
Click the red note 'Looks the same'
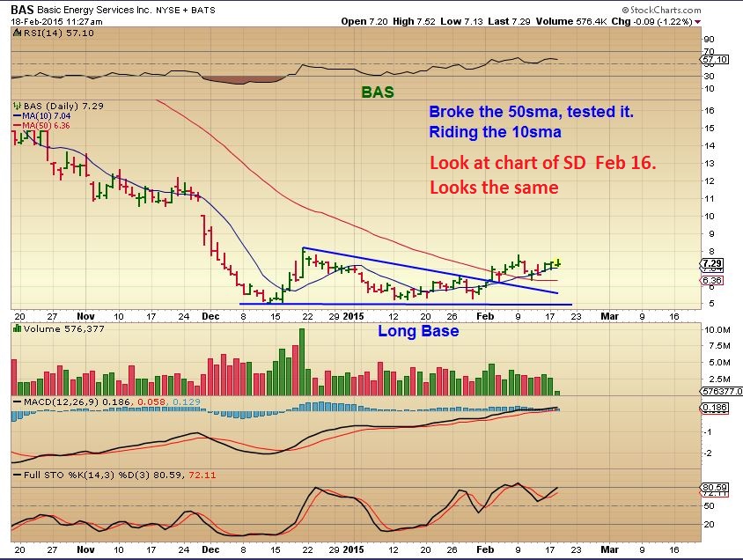pyautogui.click(x=494, y=188)
